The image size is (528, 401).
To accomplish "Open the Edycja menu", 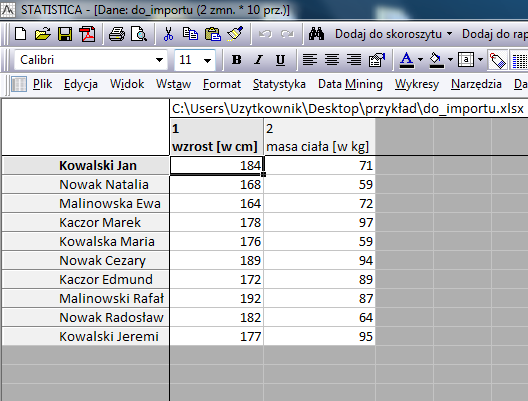I will pyautogui.click(x=81, y=84).
